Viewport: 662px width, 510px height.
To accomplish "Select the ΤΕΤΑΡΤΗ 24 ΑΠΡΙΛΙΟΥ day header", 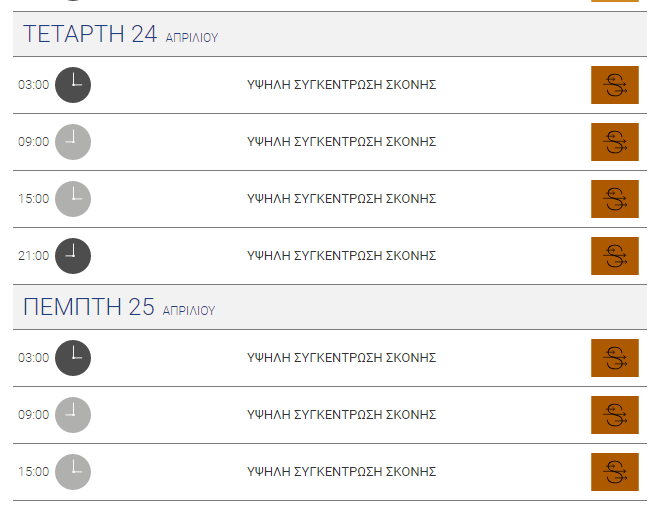I will [x=330, y=34].
